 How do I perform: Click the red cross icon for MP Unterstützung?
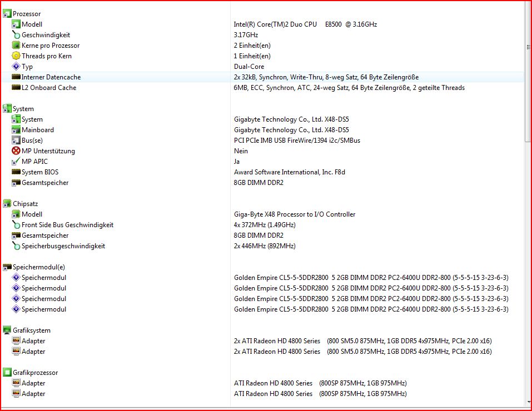coord(16,151)
